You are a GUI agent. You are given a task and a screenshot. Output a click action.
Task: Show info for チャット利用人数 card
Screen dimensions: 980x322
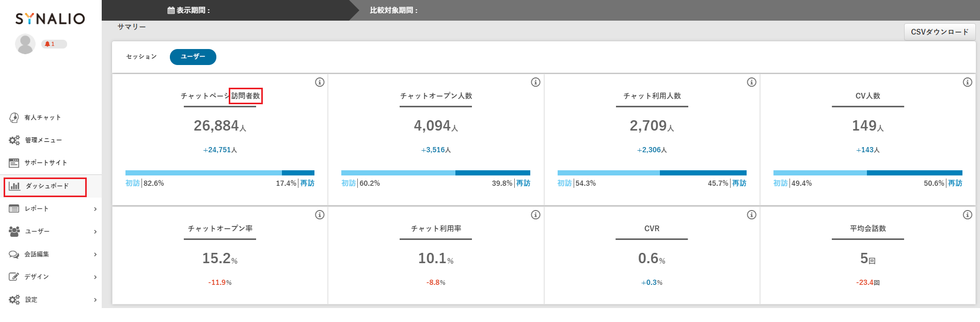[751, 82]
